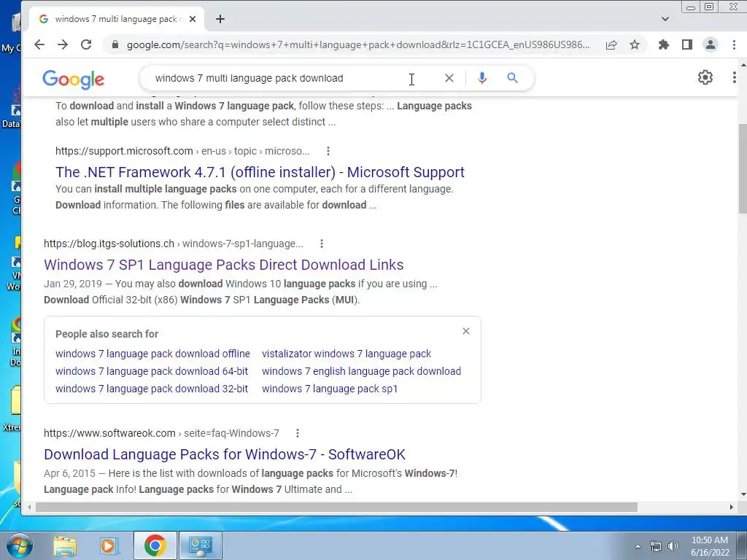Dismiss the People also search for box
This screenshot has height=560, width=747.
tap(466, 332)
